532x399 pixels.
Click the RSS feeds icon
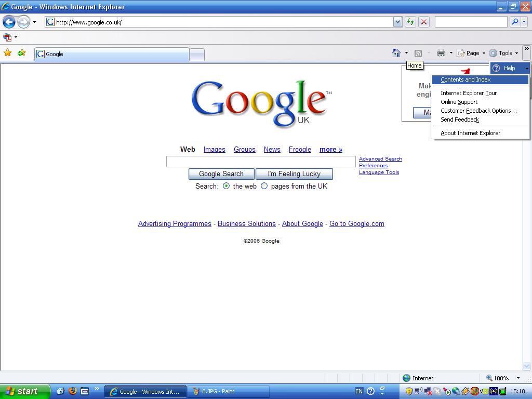tap(418, 54)
